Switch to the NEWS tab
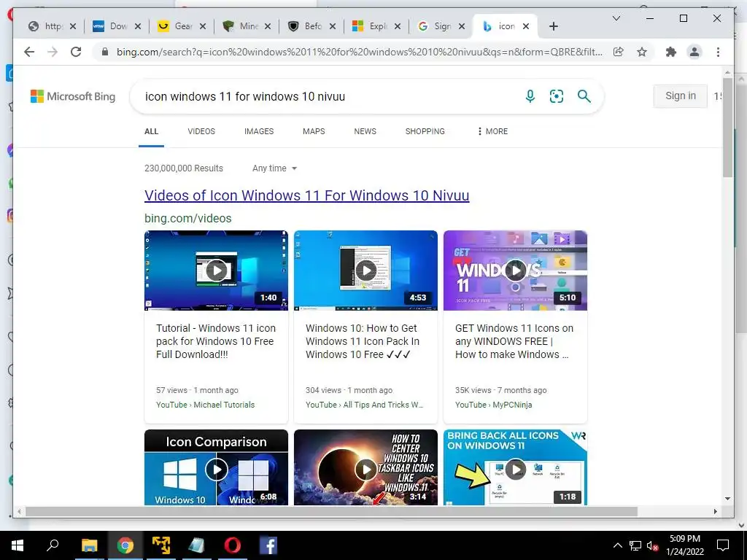 (365, 131)
